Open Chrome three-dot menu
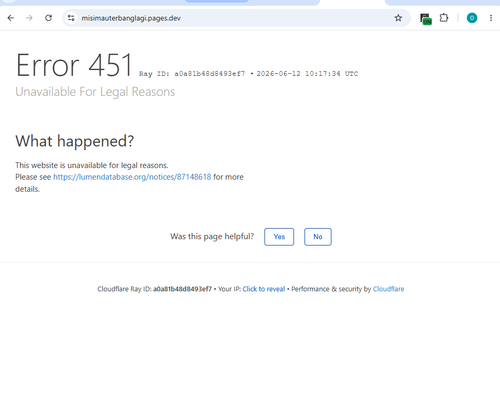The image size is (500, 403). [491, 18]
